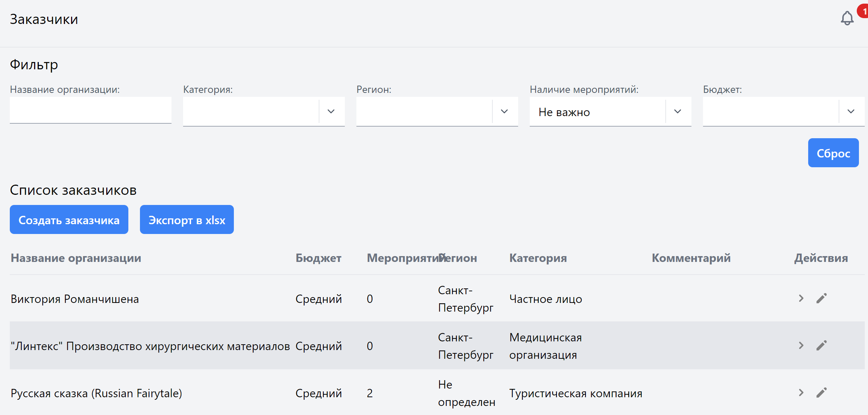Edit Русская сказка with pencil icon
The height and width of the screenshot is (415, 868).
(x=822, y=393)
